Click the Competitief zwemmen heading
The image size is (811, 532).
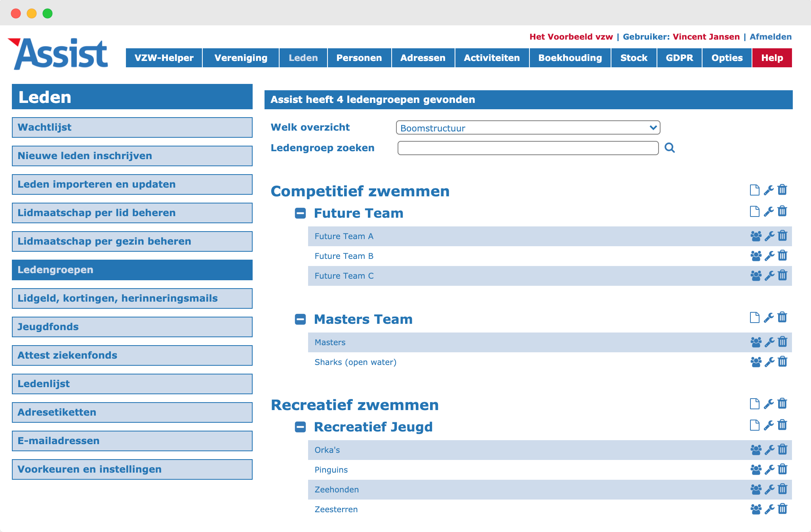tap(360, 191)
